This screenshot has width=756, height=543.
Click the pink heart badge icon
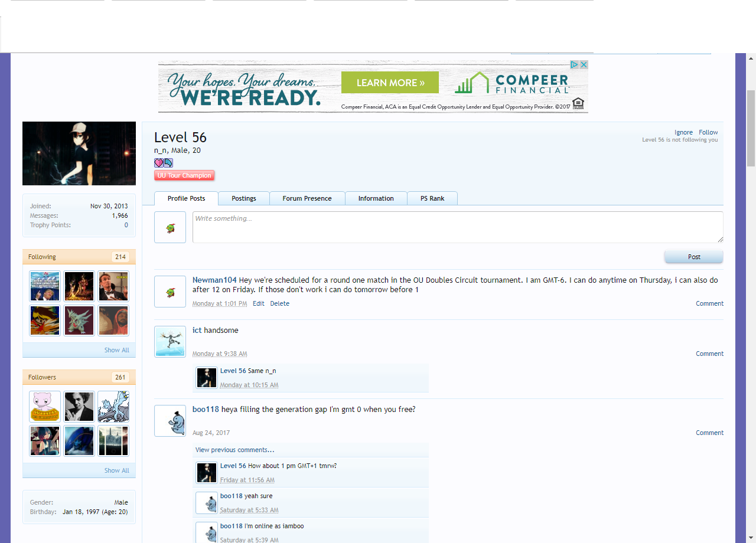(x=158, y=163)
